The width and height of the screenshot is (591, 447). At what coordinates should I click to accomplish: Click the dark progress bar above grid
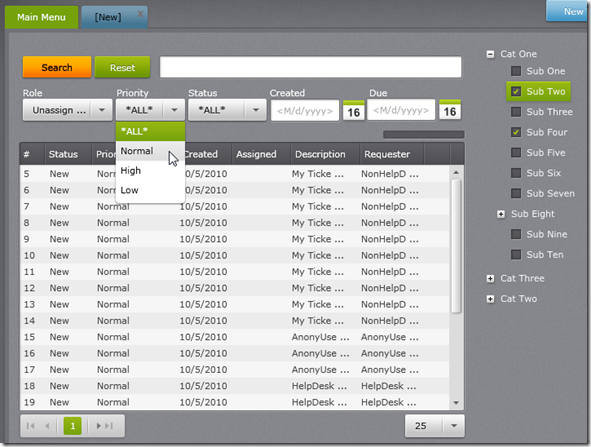424,134
